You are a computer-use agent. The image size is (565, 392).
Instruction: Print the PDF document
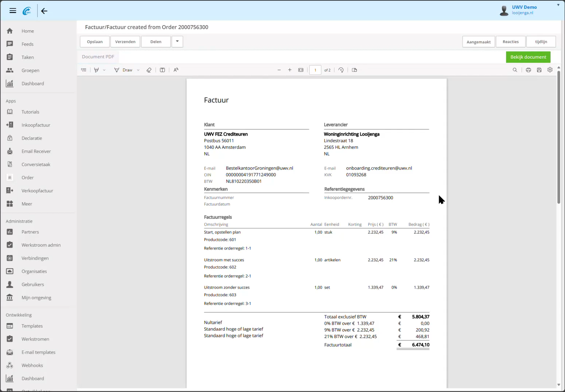528,70
